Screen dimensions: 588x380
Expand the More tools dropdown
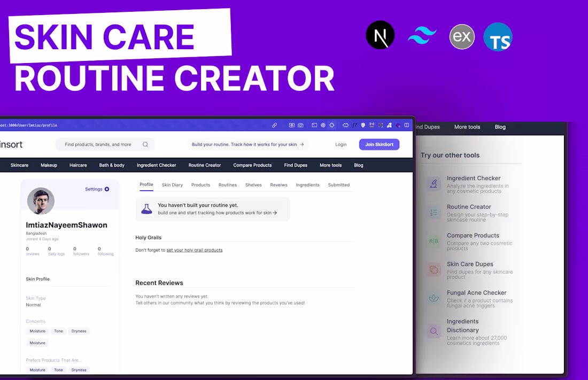[330, 165]
